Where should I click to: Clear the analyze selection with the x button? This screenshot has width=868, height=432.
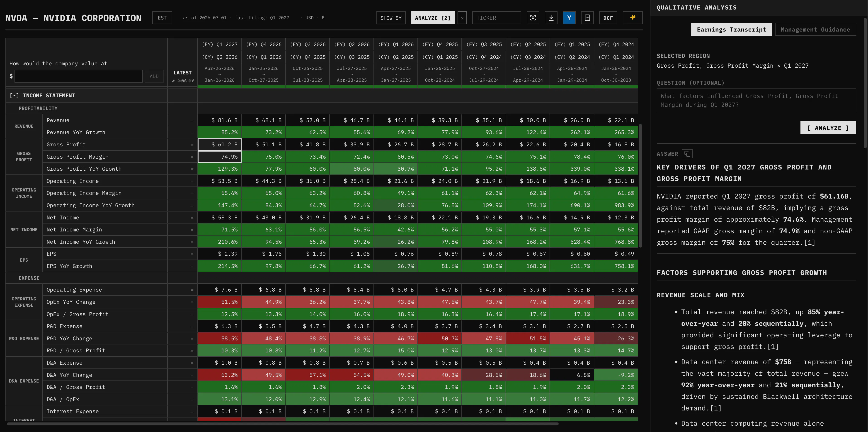point(462,18)
